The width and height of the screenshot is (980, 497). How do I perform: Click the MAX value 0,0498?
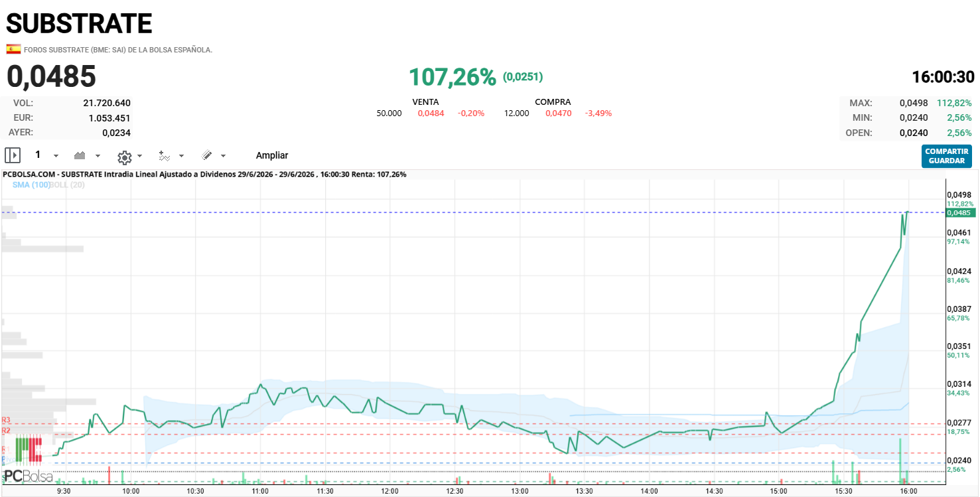click(x=914, y=103)
